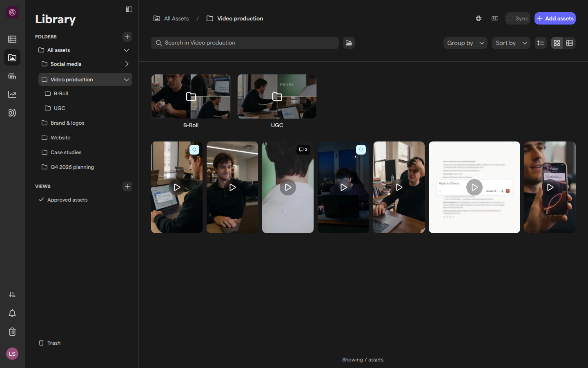Play the video with the 2 comments badge

point(288,187)
